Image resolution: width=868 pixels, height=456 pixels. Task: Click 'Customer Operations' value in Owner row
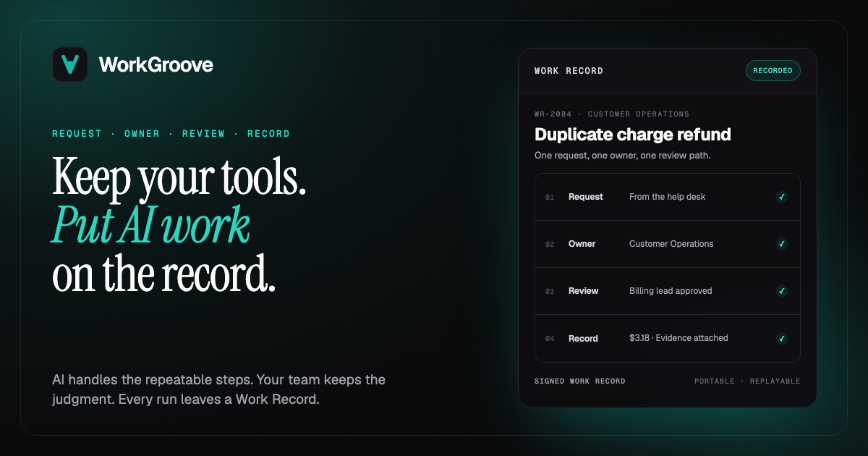point(671,244)
